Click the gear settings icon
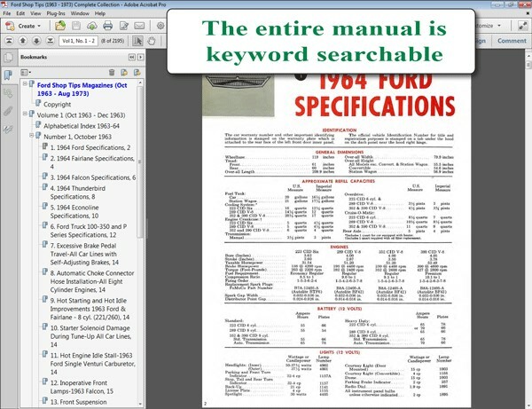 pos(160,26)
